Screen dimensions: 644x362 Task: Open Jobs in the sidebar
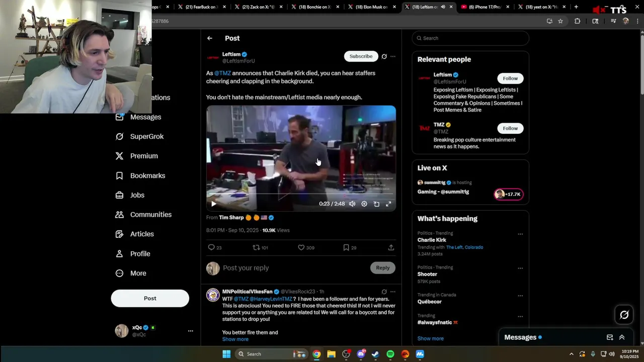[x=130, y=195]
